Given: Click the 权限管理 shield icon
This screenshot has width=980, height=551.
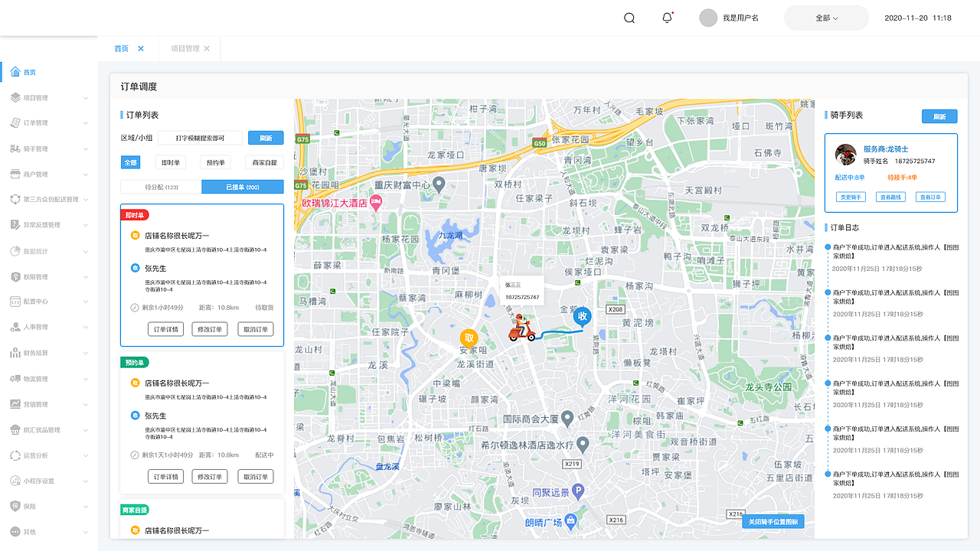Looking at the screenshot, I should 15,276.
